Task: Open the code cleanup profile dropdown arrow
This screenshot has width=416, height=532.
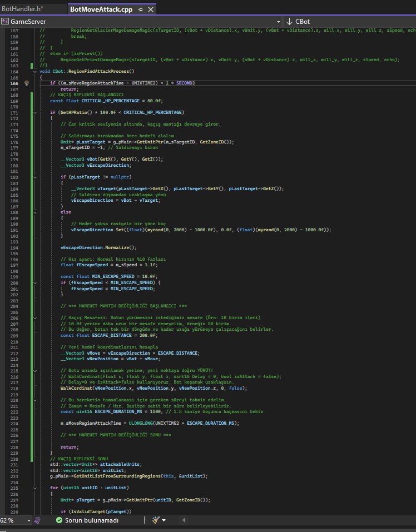Action: (x=164, y=520)
